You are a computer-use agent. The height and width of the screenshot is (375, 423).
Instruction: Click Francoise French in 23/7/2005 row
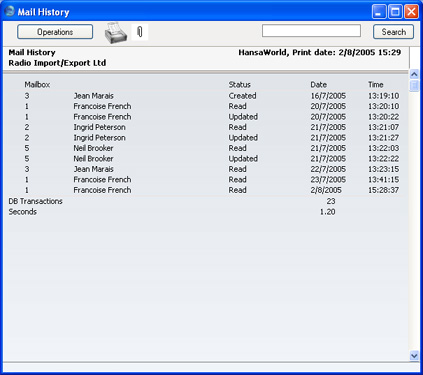pyautogui.click(x=102, y=180)
